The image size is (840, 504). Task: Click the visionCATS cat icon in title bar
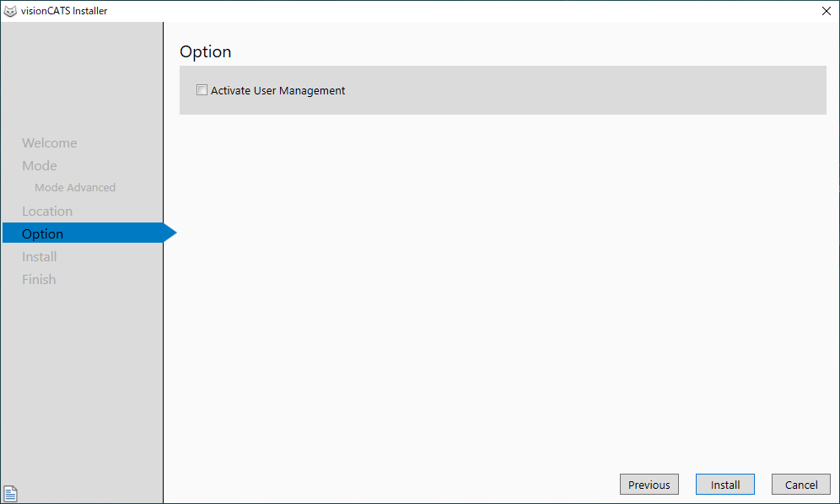pos(11,11)
